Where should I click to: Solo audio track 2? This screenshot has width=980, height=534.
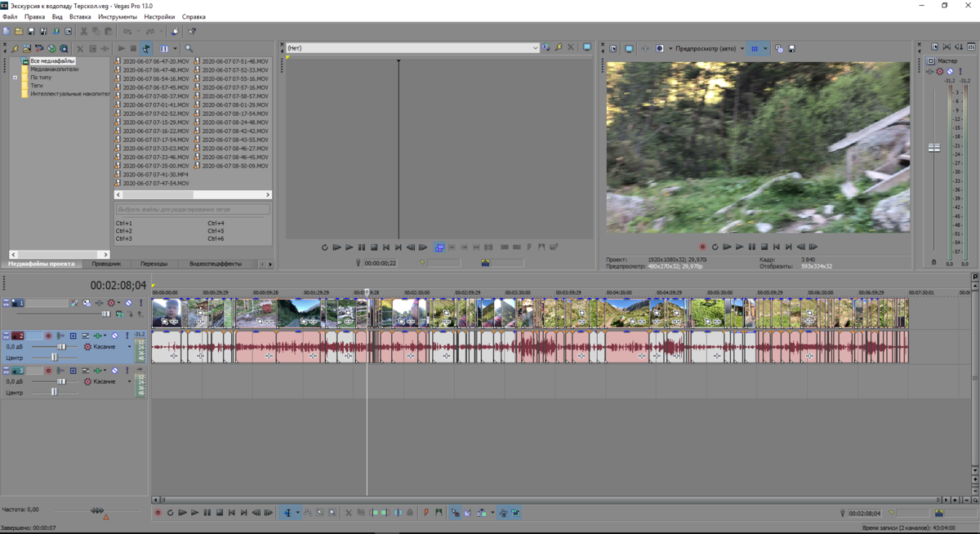[127, 336]
